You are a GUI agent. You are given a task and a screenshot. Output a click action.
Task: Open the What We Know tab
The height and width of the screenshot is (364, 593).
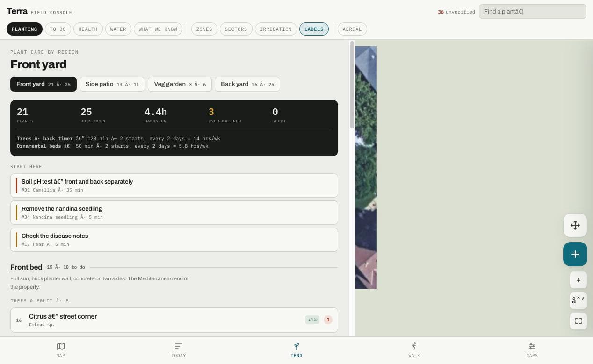(158, 29)
